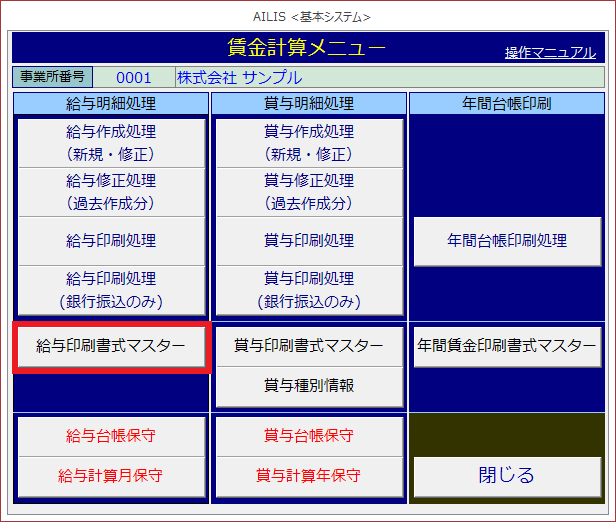Screen dimensions: 616x522
Task: Open 年間賃金印刷書式マスター
Action: [507, 346]
